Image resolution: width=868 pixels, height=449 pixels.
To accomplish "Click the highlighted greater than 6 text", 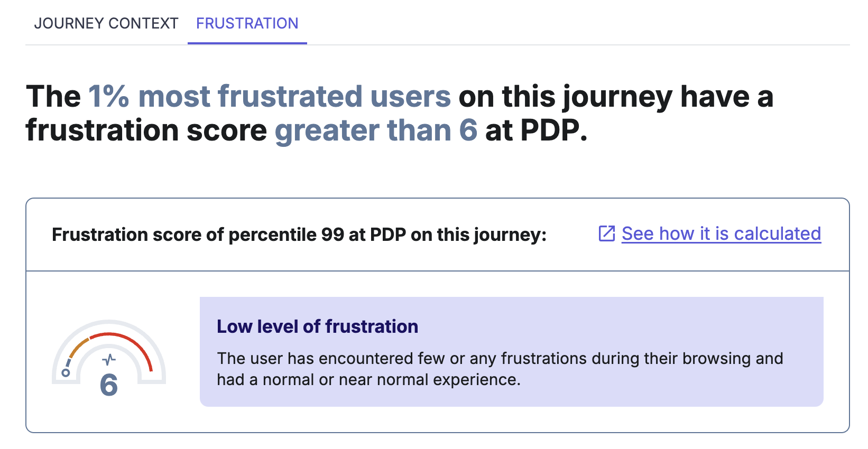I will click(376, 130).
